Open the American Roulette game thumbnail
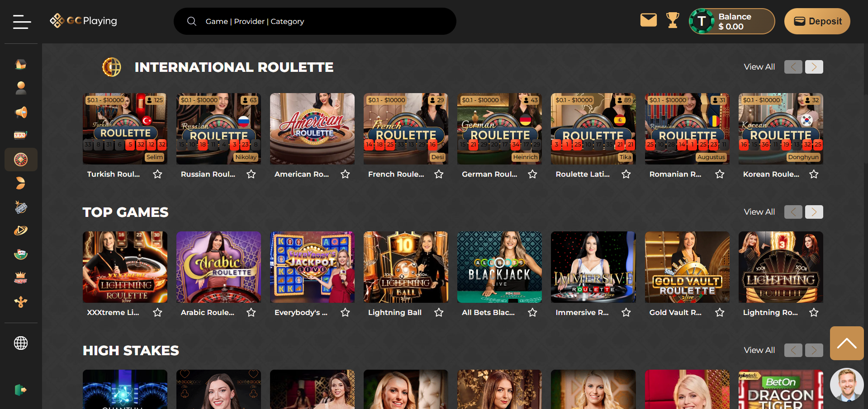 coord(312,129)
